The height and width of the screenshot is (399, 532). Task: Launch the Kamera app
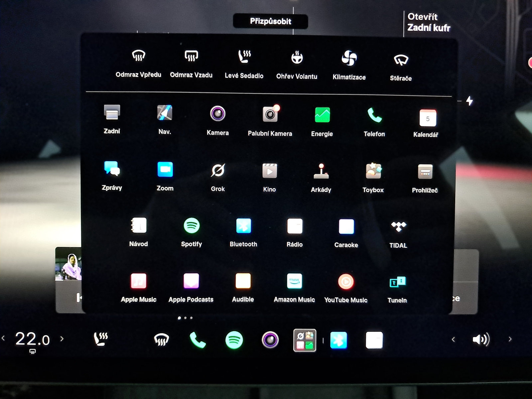(x=217, y=121)
